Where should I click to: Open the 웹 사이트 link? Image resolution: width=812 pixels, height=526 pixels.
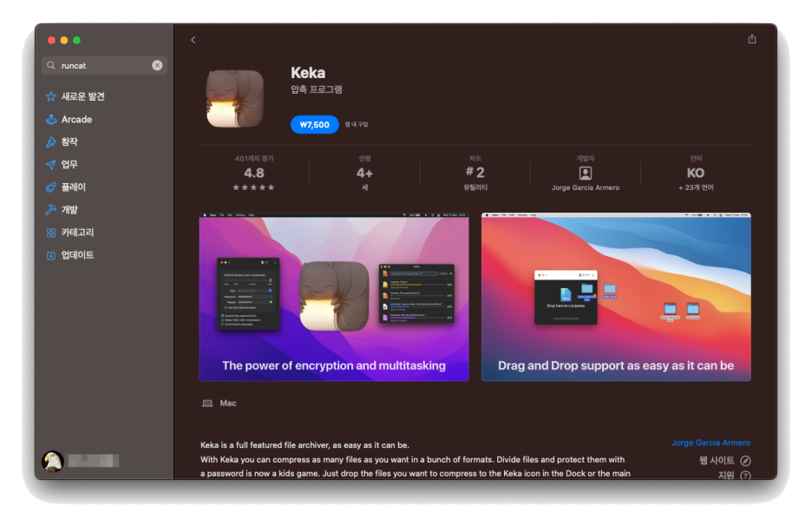[717, 460]
